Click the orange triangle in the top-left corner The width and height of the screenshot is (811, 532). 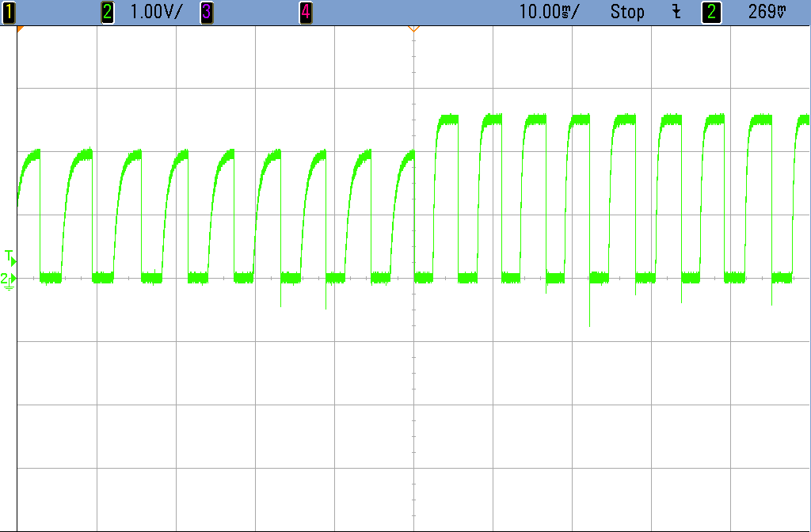pos(21,29)
